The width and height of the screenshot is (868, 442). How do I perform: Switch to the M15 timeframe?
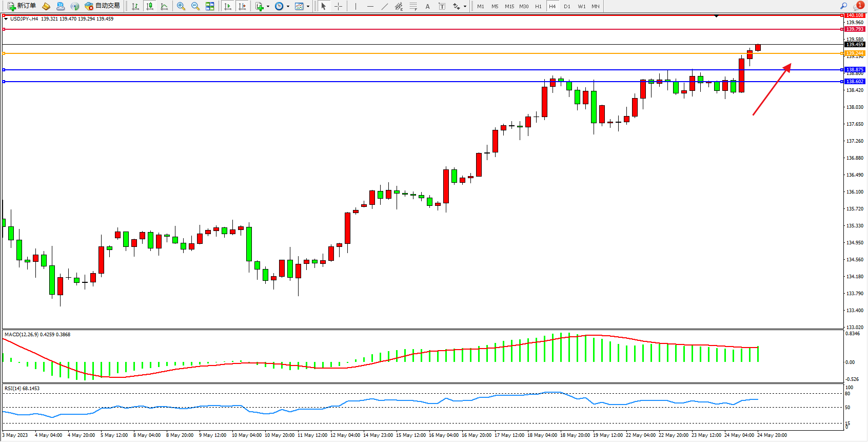(x=509, y=6)
